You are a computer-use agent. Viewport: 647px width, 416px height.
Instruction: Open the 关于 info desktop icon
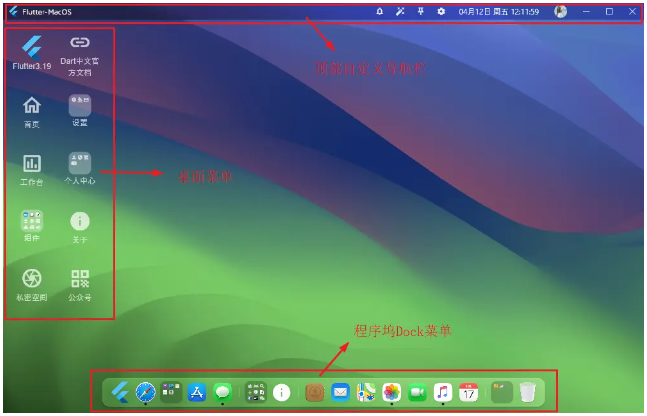coord(80,221)
